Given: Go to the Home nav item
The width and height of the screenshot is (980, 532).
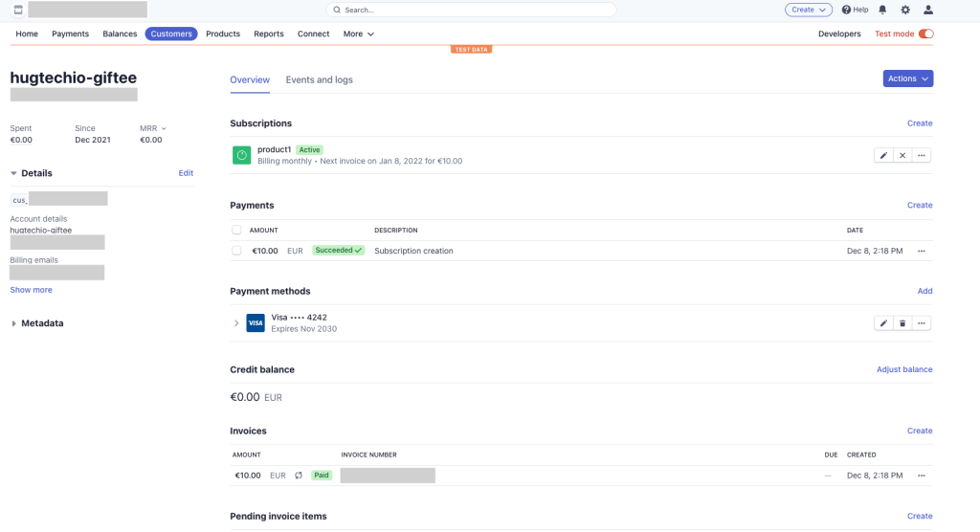Looking at the screenshot, I should [x=27, y=33].
